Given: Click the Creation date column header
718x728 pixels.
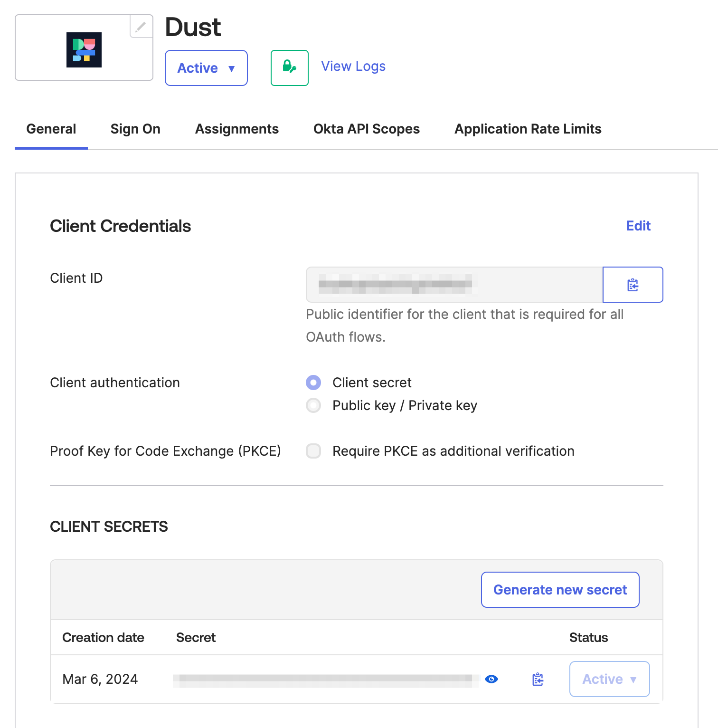Looking at the screenshot, I should pos(104,637).
